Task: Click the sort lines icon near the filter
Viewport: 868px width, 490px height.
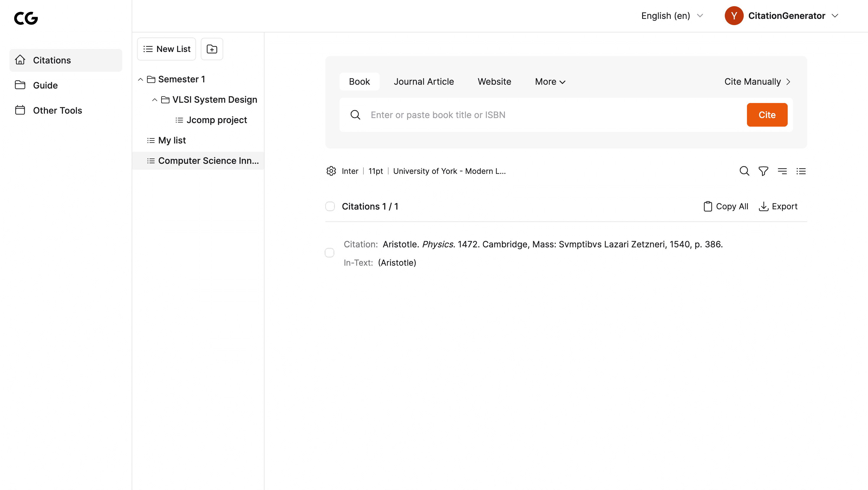Action: click(782, 171)
